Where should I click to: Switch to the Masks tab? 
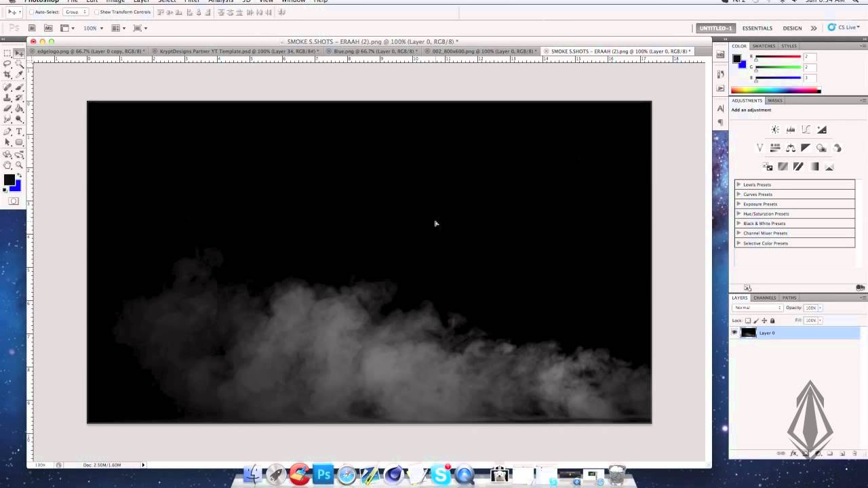(x=775, y=100)
